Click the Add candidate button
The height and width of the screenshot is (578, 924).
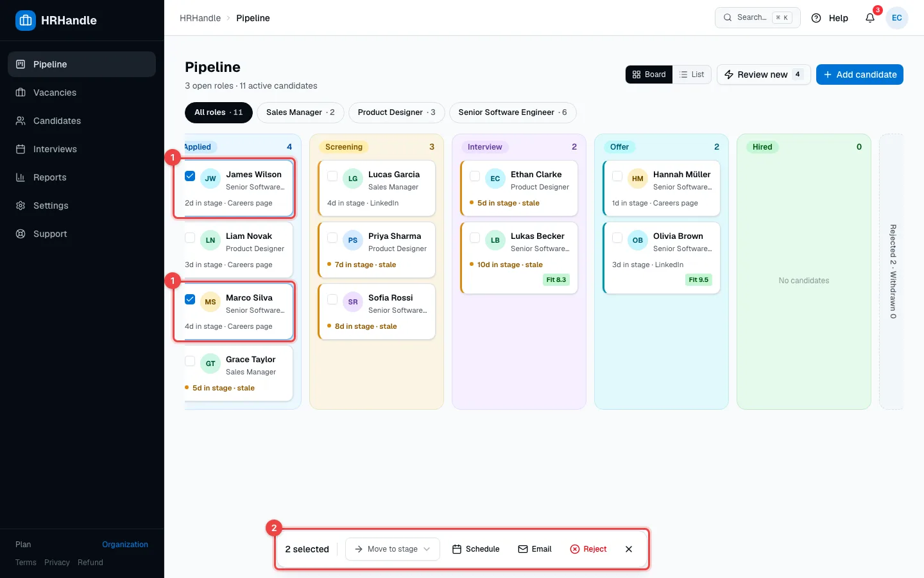(860, 74)
